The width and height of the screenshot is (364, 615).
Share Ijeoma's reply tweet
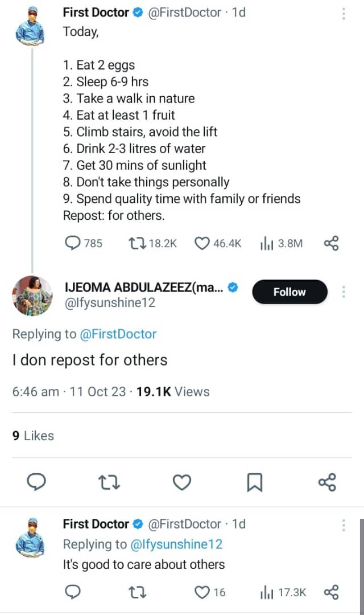coord(327,482)
